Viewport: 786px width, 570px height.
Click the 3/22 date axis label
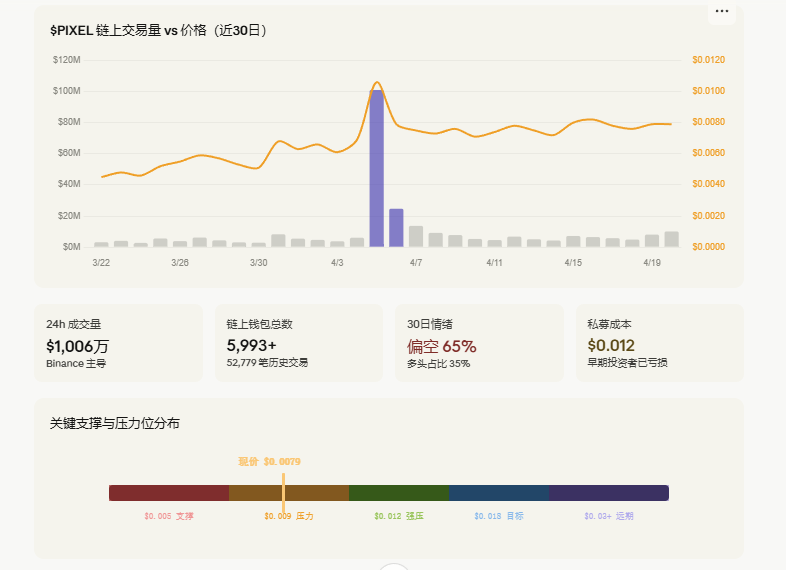(x=101, y=263)
